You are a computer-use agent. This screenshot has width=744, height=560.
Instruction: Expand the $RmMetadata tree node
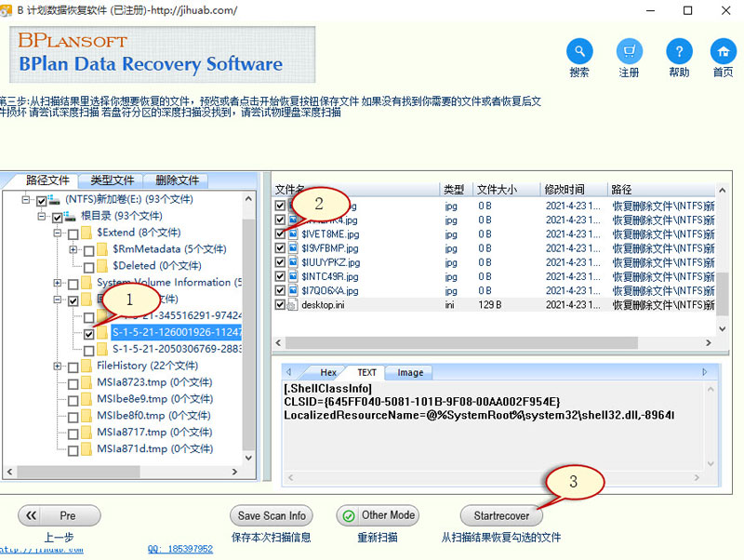73,249
